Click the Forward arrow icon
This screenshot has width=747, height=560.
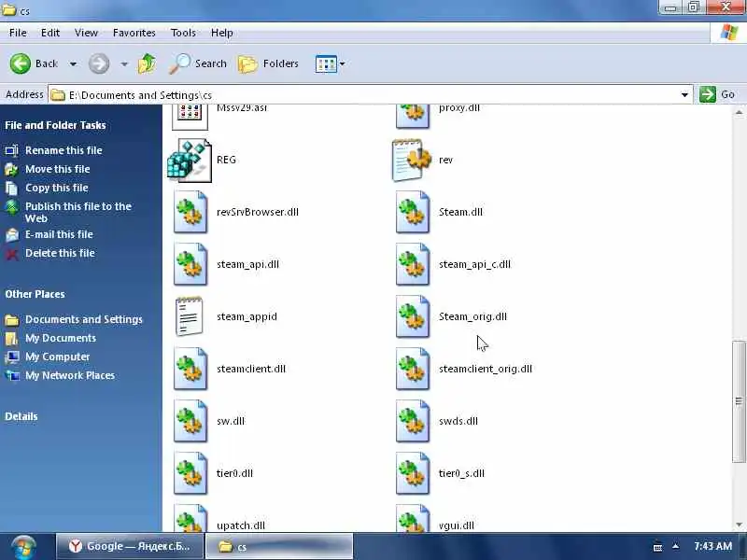(99, 63)
